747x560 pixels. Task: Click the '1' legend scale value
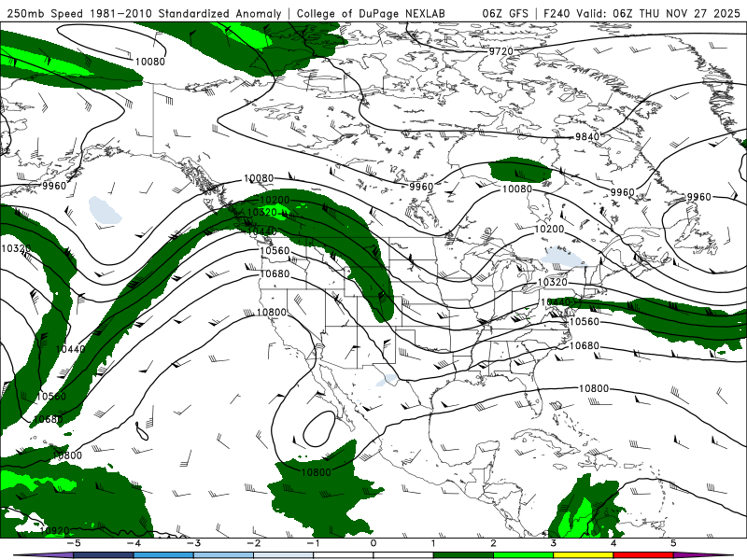point(433,543)
